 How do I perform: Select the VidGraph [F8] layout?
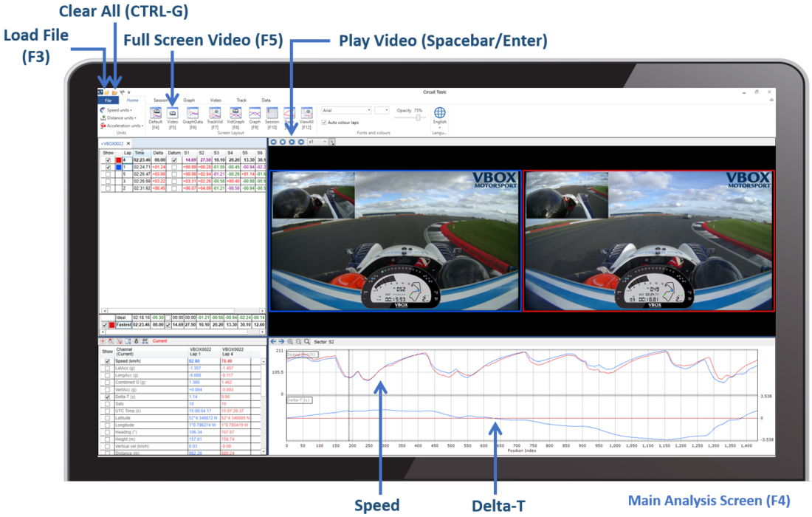pyautogui.click(x=235, y=118)
